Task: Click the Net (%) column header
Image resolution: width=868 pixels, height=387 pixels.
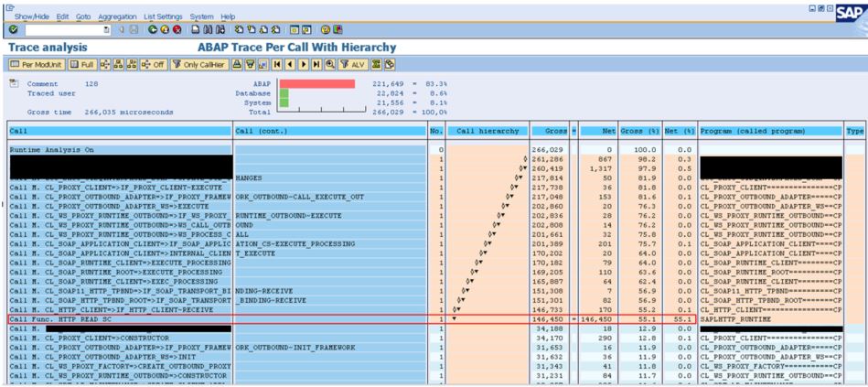Action: (680, 131)
